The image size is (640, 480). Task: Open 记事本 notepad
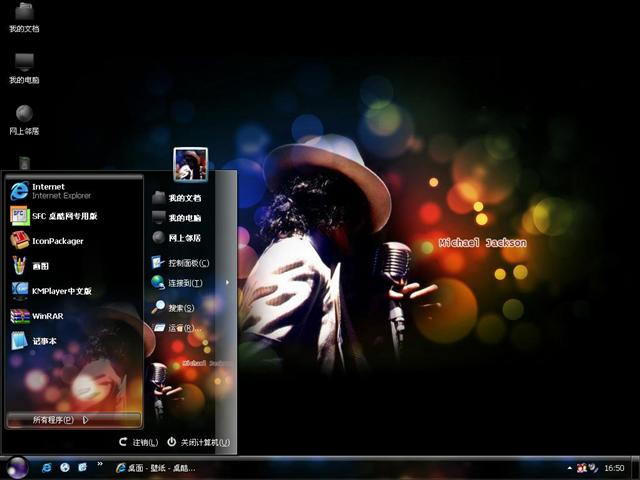point(74,340)
